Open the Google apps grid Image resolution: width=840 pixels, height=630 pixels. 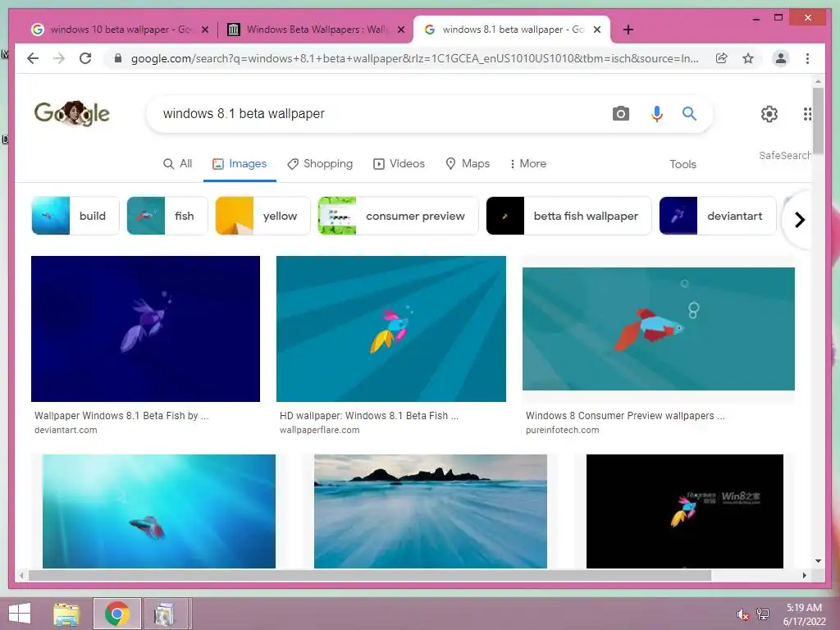[x=807, y=113]
